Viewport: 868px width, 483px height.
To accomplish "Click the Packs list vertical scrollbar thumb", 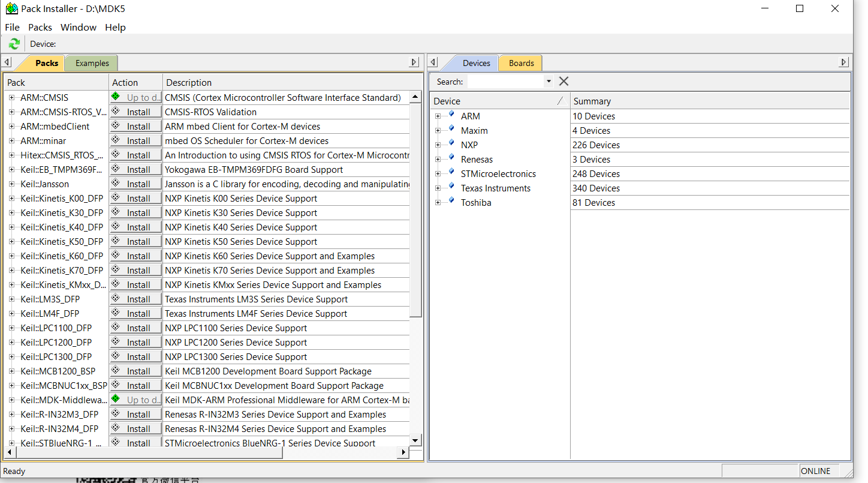I will (415, 210).
